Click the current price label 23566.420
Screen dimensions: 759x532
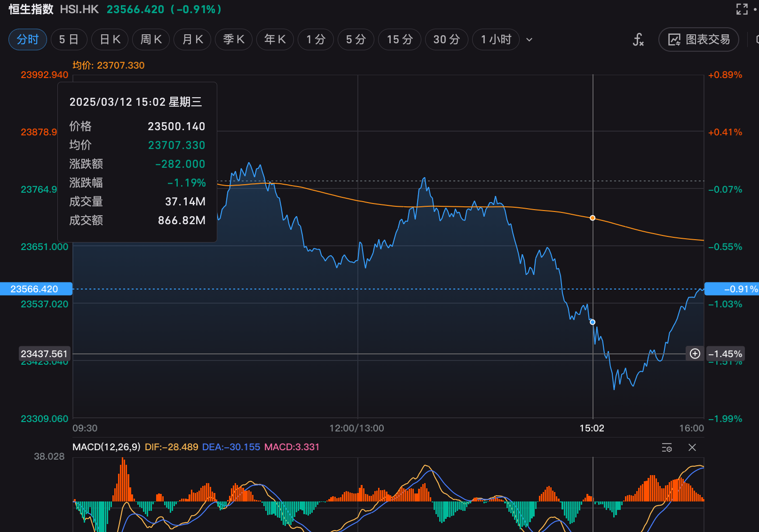pos(36,289)
